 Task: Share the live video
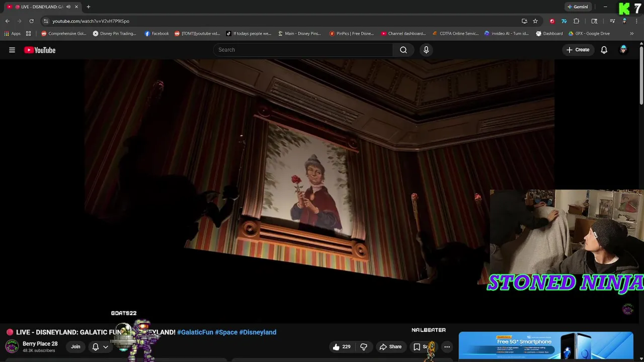coord(390,347)
